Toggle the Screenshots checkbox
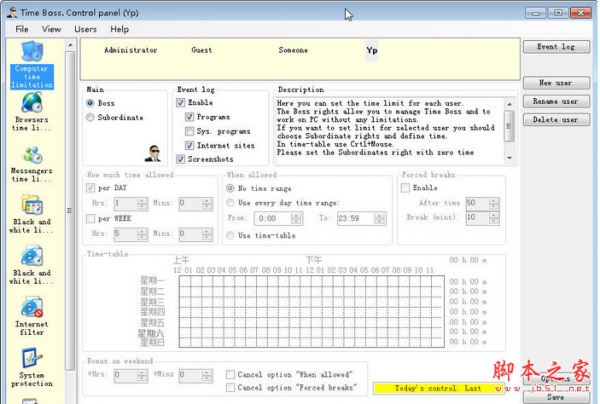600x404 pixels. (x=181, y=159)
